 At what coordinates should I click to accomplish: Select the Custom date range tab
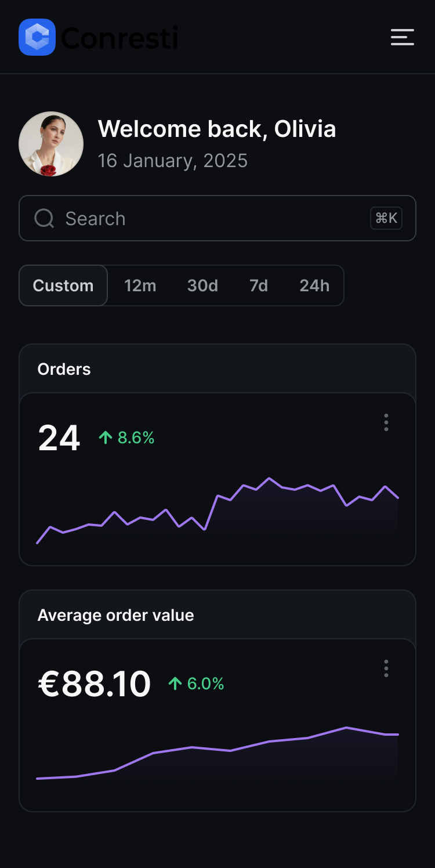[x=63, y=285]
